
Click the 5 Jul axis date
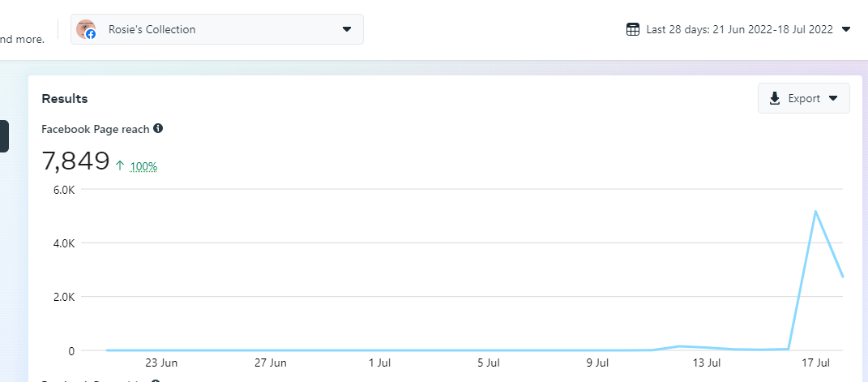click(489, 363)
